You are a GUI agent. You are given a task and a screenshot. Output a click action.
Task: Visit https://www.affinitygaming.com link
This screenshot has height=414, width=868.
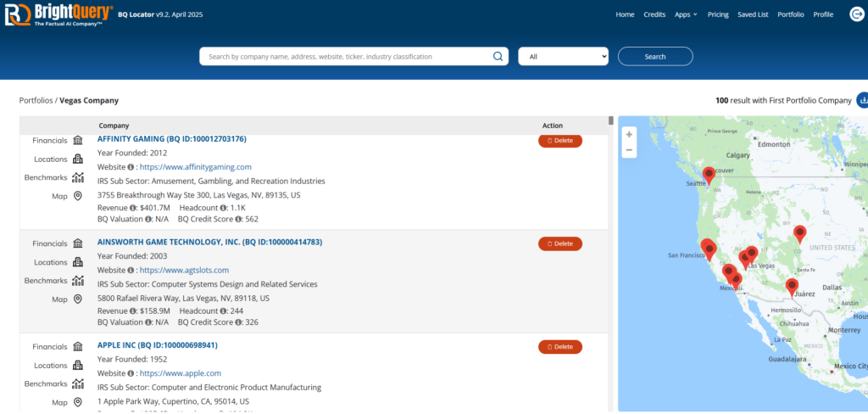point(196,167)
